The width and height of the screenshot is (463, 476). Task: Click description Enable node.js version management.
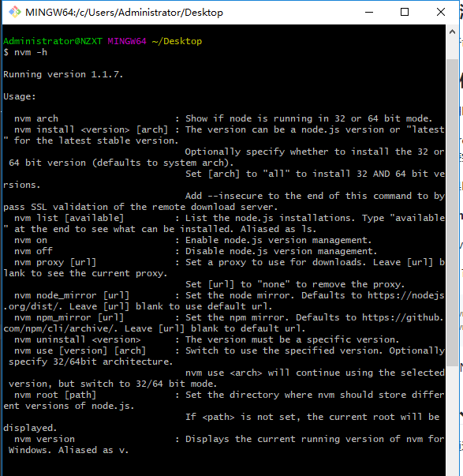coord(278,240)
